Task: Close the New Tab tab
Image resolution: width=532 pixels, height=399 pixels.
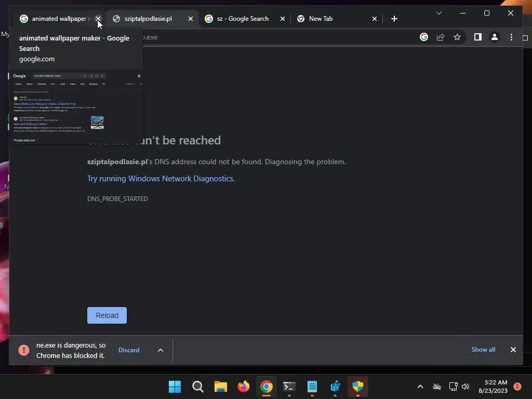Action: (375, 19)
